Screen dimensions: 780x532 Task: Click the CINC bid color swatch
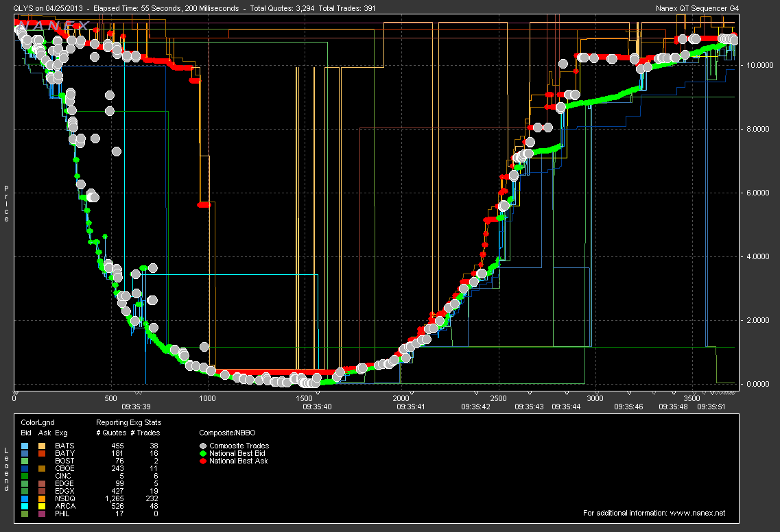[25, 476]
